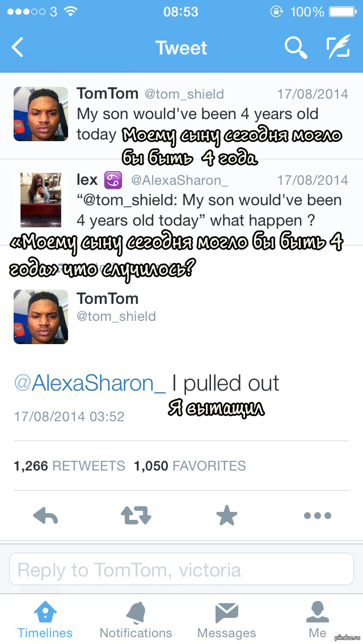Tap TomTom's avatar in first tweet
Viewport: 363px width, 644px height.
(x=41, y=114)
